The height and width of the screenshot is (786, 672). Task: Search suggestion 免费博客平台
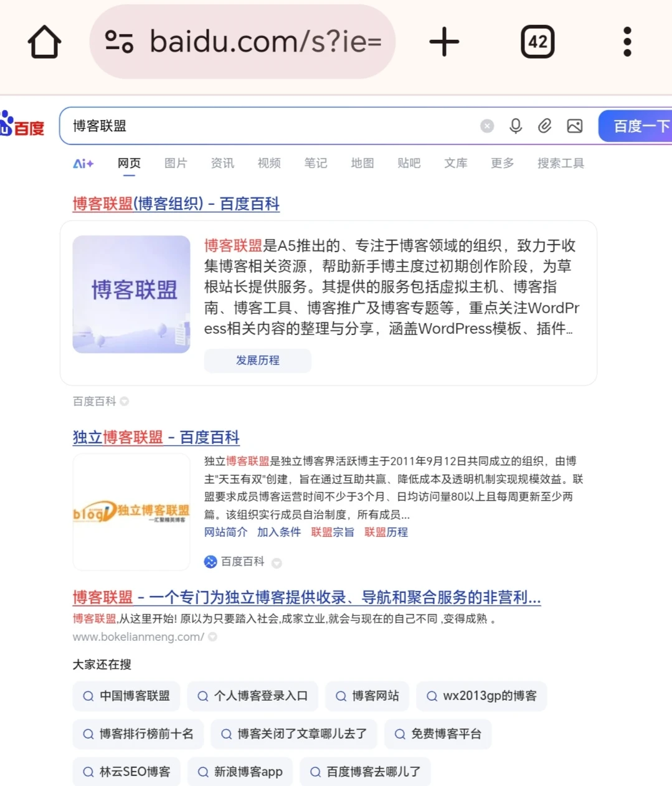pos(438,734)
